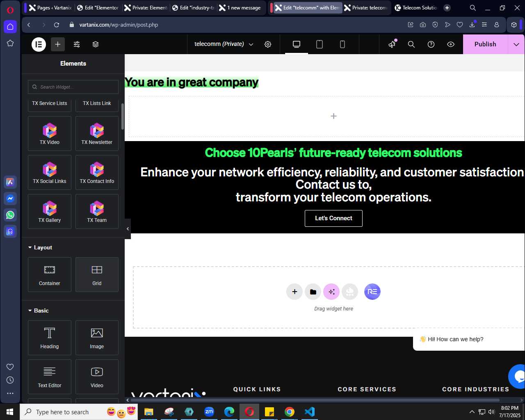Switch to Telecom Solutions browser tab
The image size is (525, 420).
[x=415, y=7]
